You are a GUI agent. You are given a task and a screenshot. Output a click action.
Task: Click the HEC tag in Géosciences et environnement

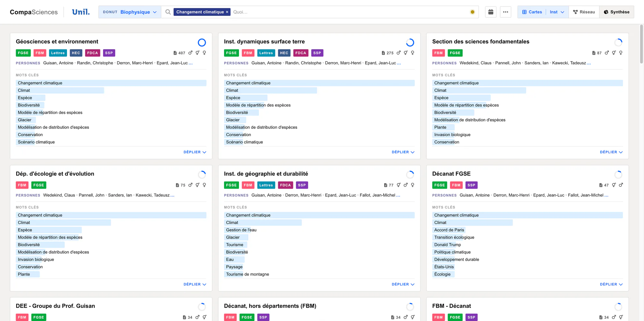click(x=76, y=53)
